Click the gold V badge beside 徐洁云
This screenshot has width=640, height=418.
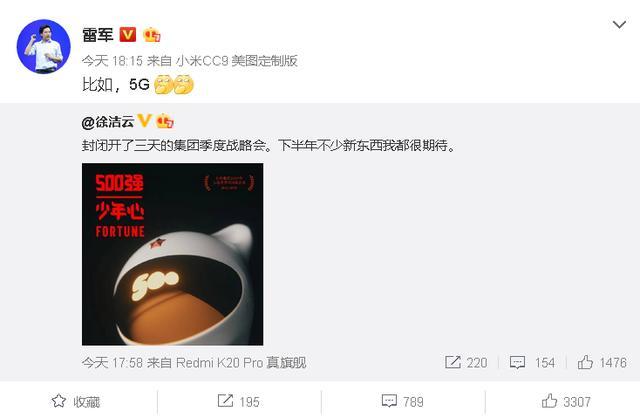pos(144,121)
